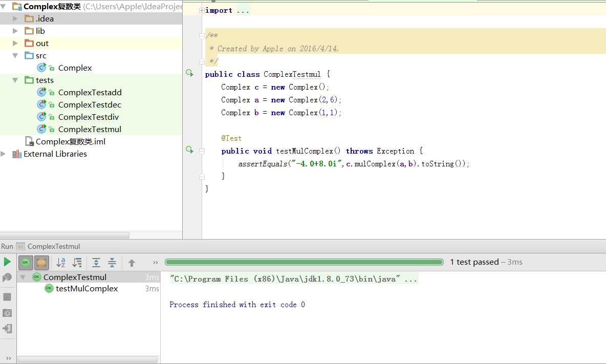Click the "1 test passed" status text
Image resolution: width=606 pixels, height=364 pixels.
pyautogui.click(x=474, y=262)
